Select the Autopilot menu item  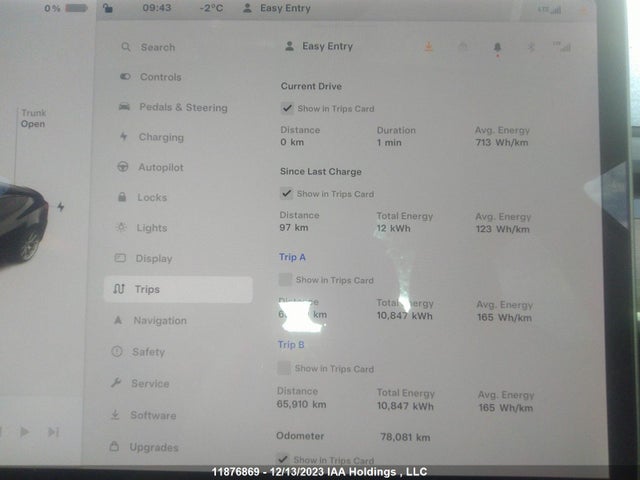pyautogui.click(x=160, y=167)
